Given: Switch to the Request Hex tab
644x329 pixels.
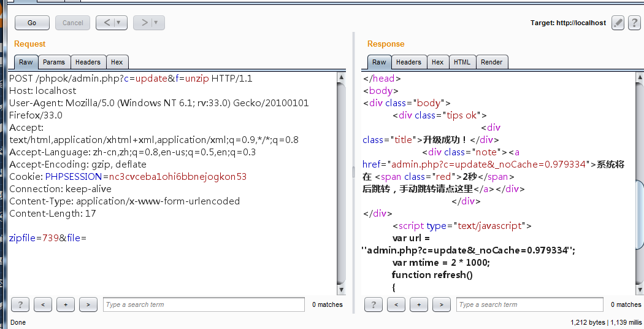Looking at the screenshot, I should pos(117,62).
